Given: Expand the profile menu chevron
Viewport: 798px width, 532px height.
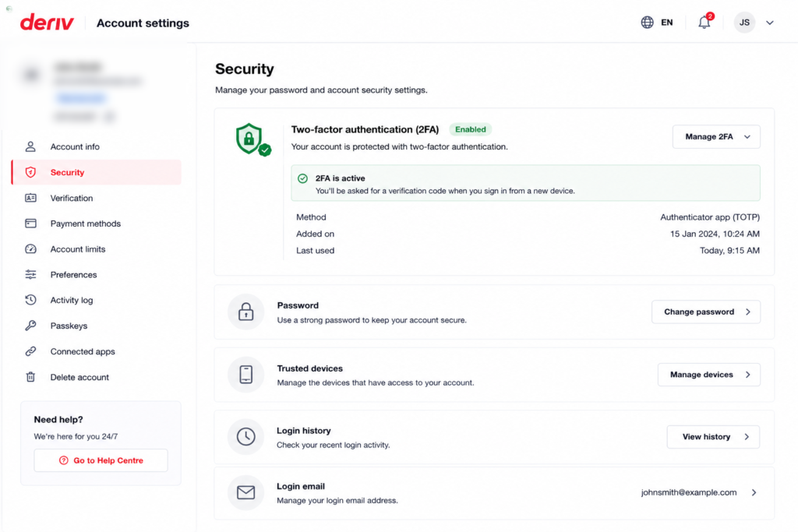Looking at the screenshot, I should coord(769,23).
